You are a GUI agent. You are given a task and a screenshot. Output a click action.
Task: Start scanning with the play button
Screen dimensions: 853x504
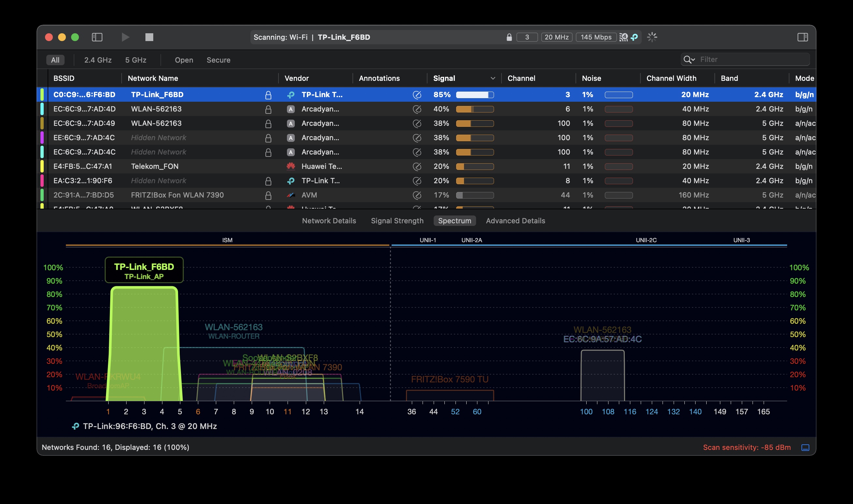125,37
